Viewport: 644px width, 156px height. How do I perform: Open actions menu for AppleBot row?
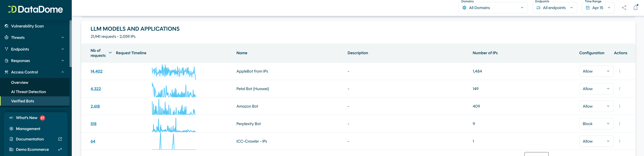pyautogui.click(x=620, y=71)
